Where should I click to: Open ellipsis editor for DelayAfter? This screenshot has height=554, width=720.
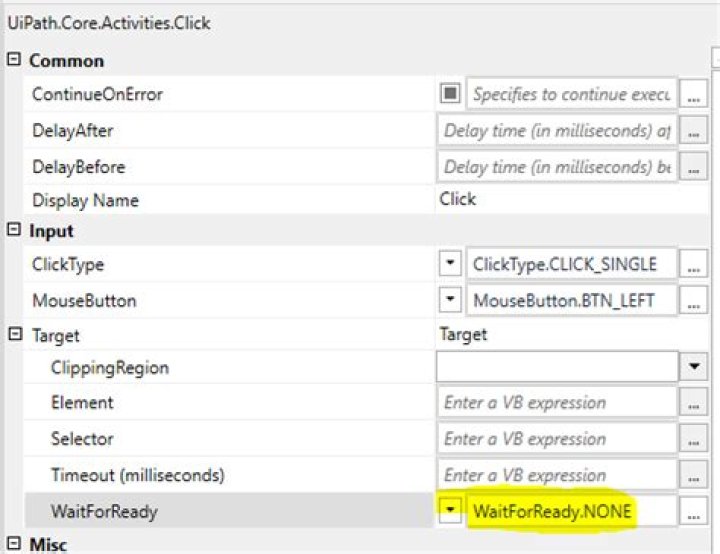[693, 131]
